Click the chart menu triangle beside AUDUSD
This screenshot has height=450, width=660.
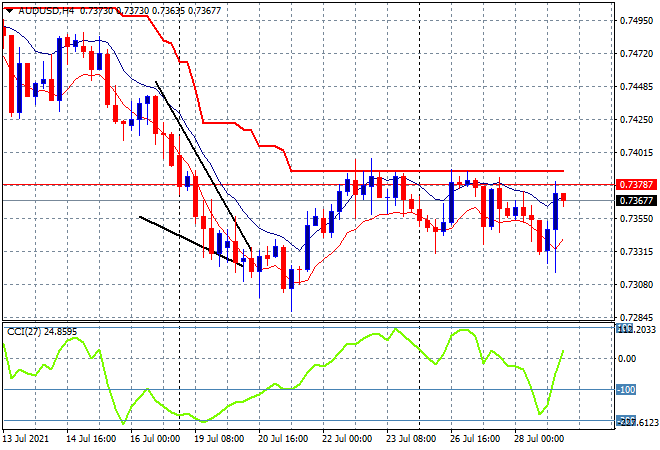coord(9,11)
